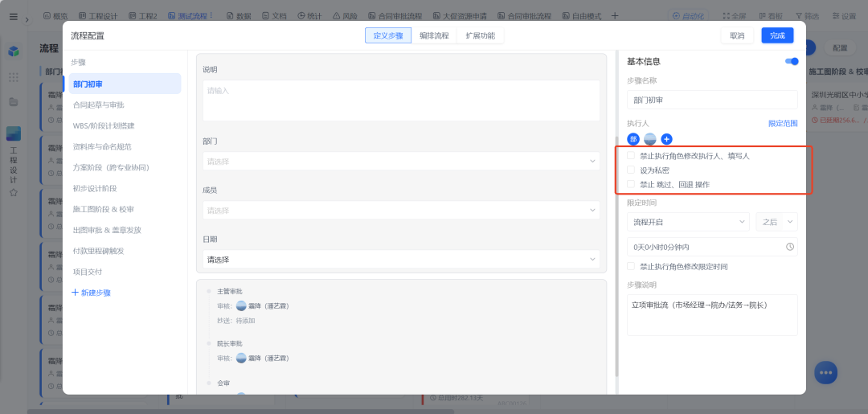Viewport: 868px width, 414px height.
Task: Open the 自由模式 view tab
Action: coord(582,16)
